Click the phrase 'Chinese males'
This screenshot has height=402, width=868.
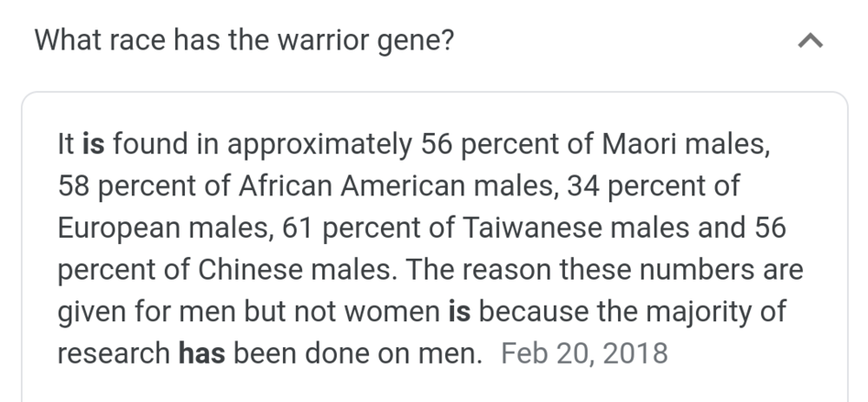[x=294, y=270]
